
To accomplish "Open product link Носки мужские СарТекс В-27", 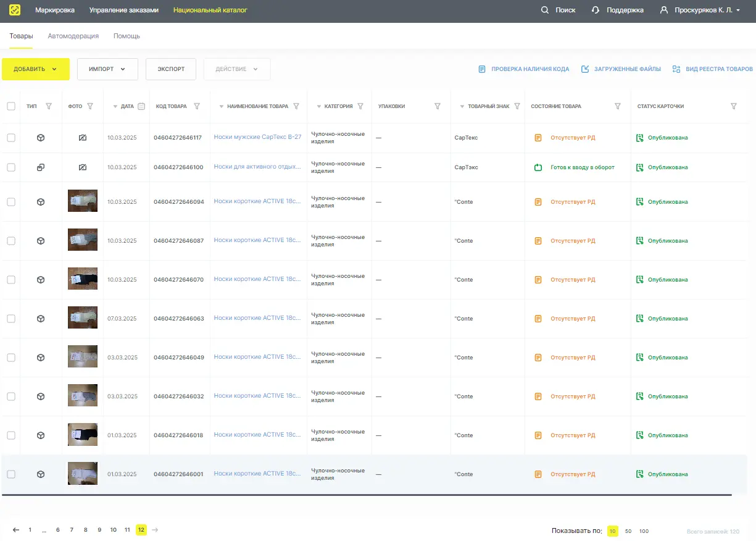I will pyautogui.click(x=257, y=137).
